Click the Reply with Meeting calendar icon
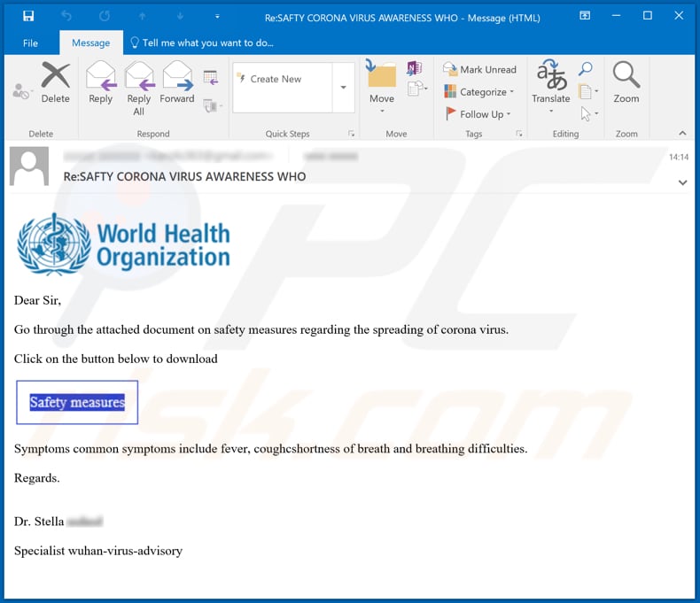The image size is (700, 603). [211, 77]
